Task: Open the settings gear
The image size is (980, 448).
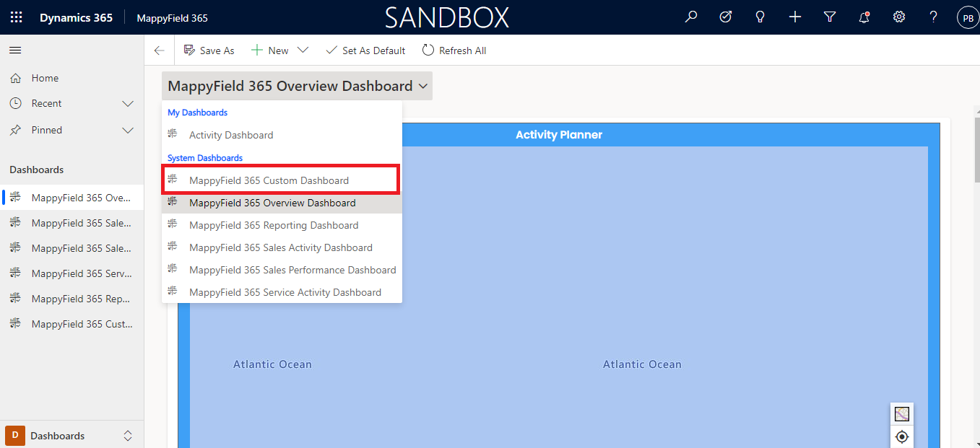Action: [899, 17]
